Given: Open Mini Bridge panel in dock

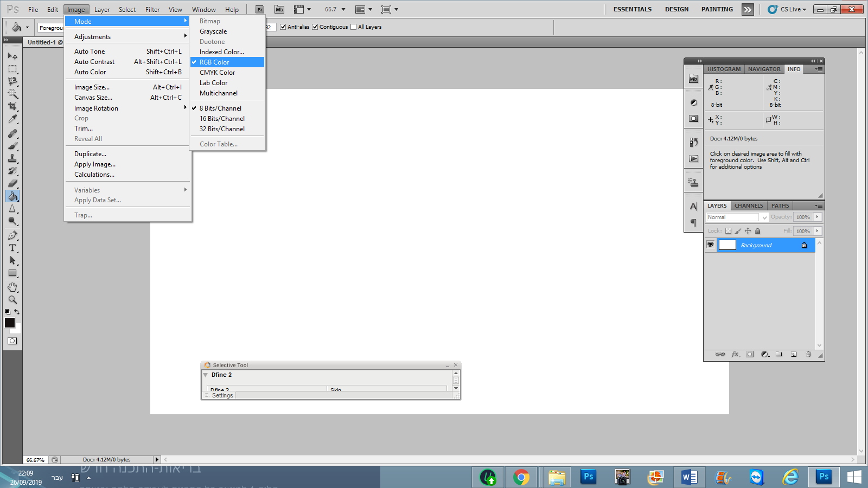Looking at the screenshot, I should [x=693, y=79].
